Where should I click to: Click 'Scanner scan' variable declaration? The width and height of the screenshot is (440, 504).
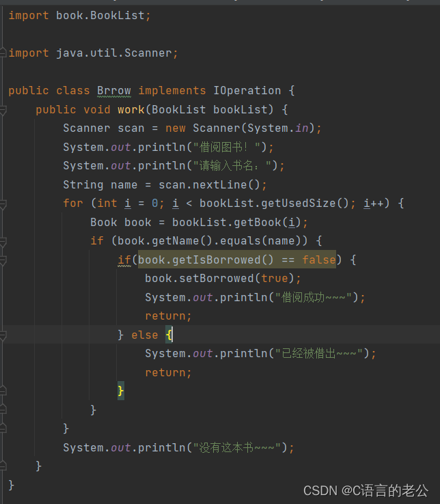click(x=104, y=128)
